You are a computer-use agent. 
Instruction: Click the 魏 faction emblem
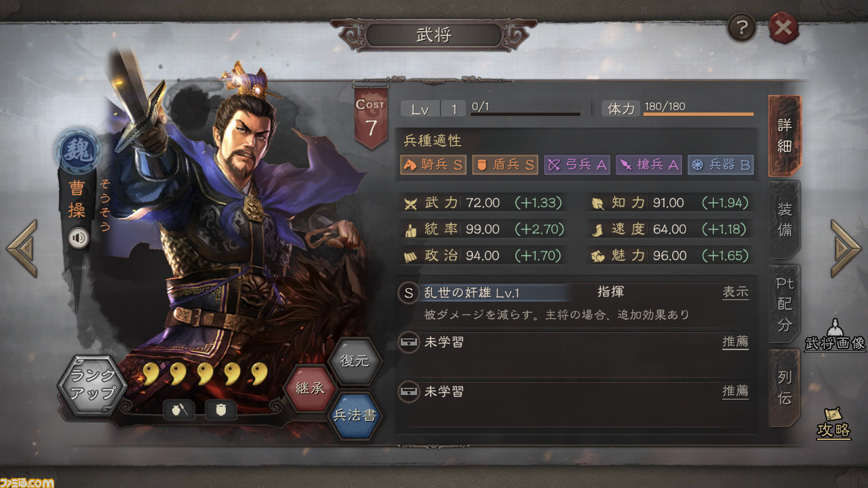point(77,150)
